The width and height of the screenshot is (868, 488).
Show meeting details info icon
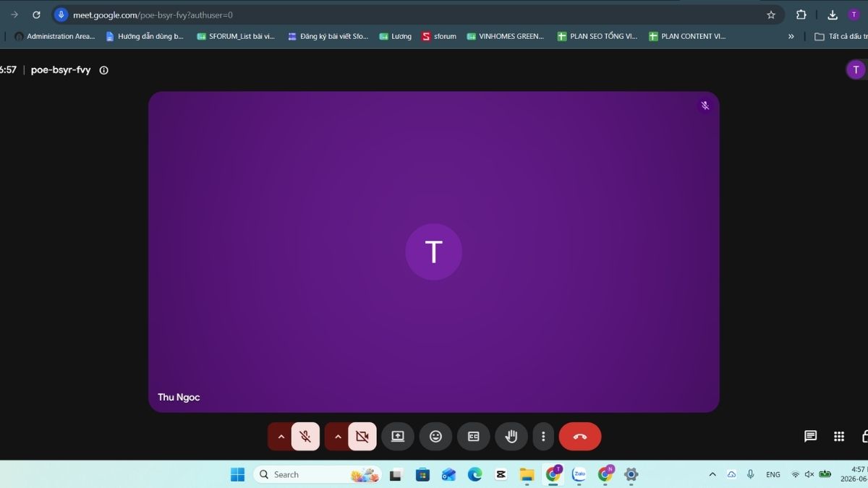pos(103,70)
